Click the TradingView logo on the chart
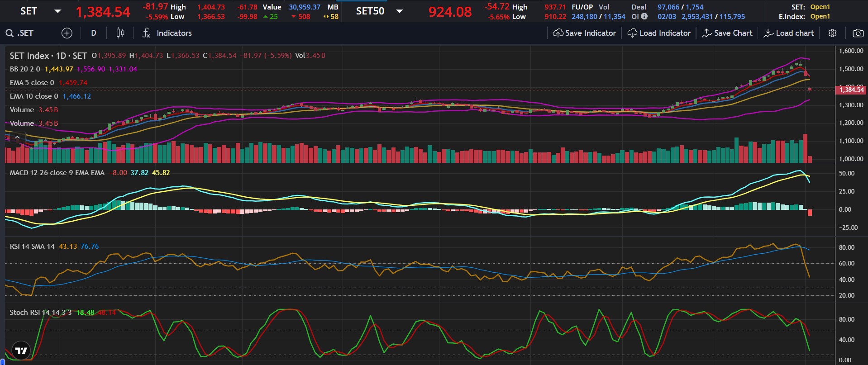Image resolution: width=868 pixels, height=365 pixels. click(21, 350)
